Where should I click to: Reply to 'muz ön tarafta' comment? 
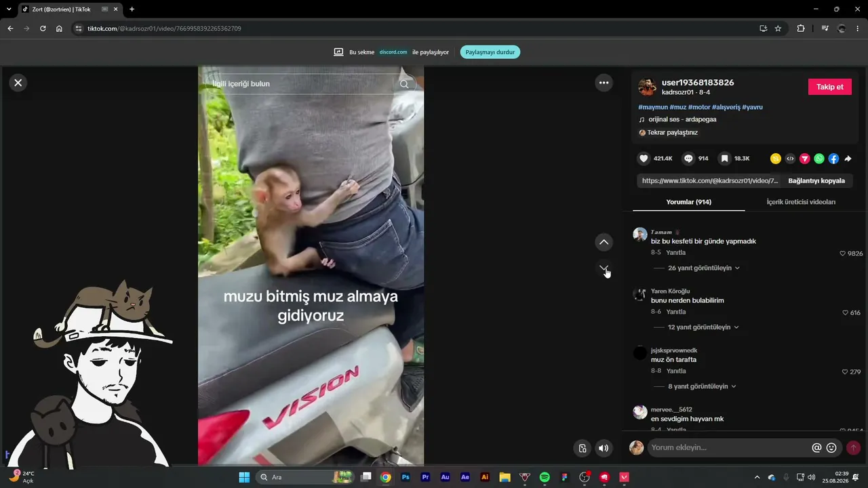676,371
